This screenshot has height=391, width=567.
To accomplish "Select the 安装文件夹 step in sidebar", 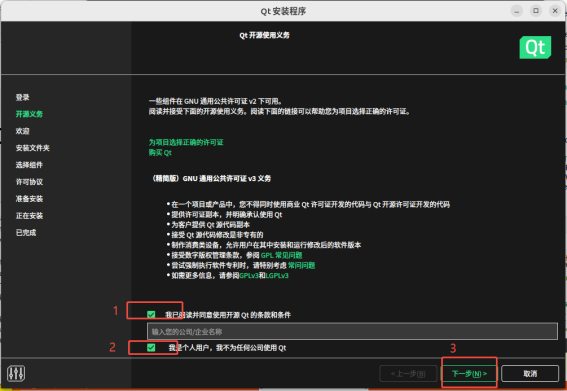I will pyautogui.click(x=33, y=148).
